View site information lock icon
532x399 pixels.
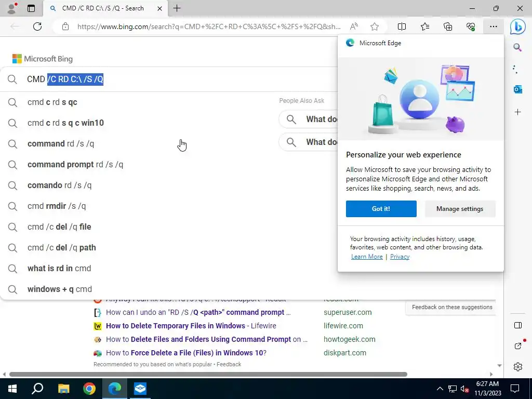[x=65, y=26]
